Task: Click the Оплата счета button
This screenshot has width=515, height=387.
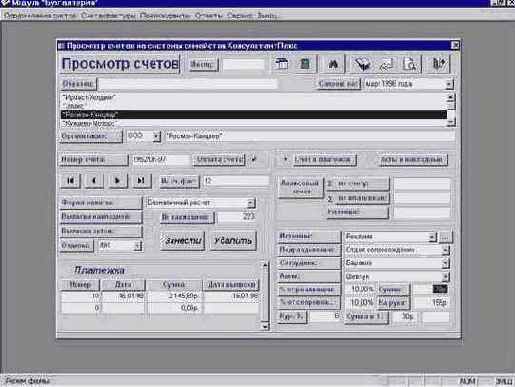Action: 219,159
